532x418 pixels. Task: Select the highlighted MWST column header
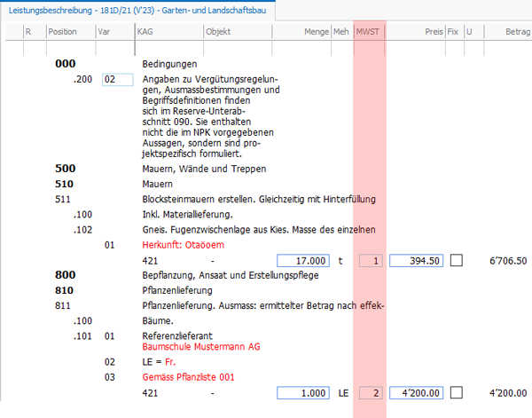(x=369, y=32)
